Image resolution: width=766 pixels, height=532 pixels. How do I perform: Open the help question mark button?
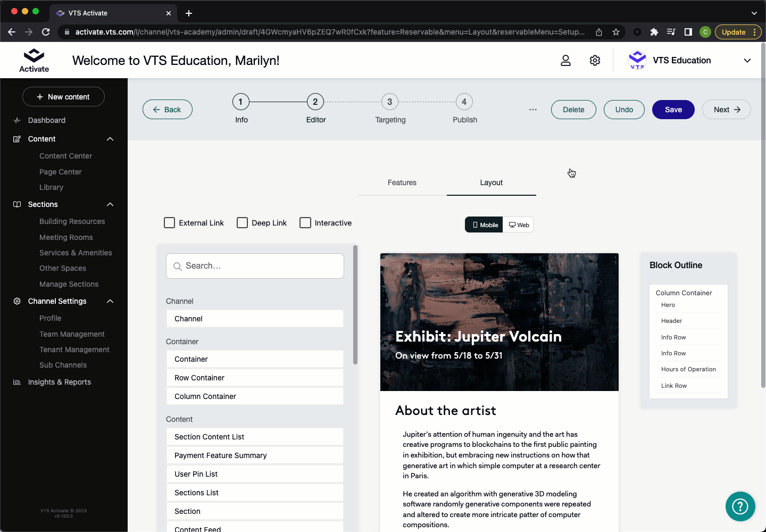[x=740, y=506]
